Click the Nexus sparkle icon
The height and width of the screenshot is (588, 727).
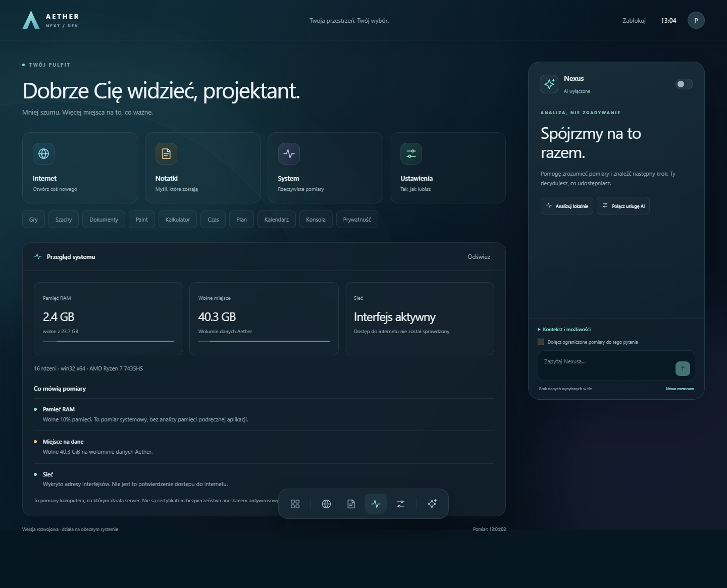pos(549,84)
